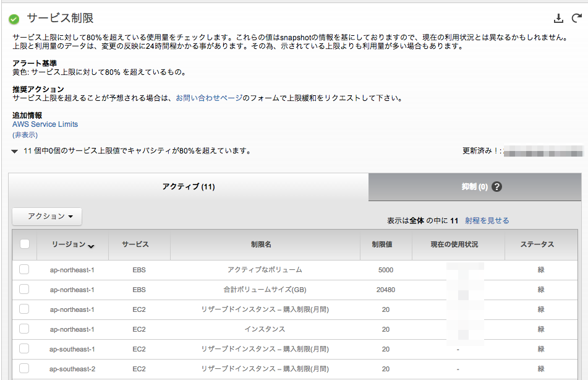Click the 射程を見せる link
Viewport: 588px width, 380px height.
(487, 220)
